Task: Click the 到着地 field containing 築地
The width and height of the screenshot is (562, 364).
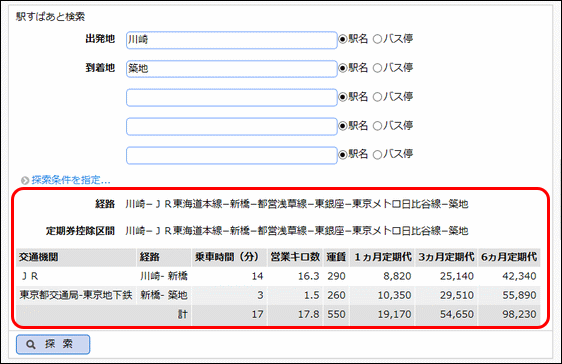Action: point(232,68)
